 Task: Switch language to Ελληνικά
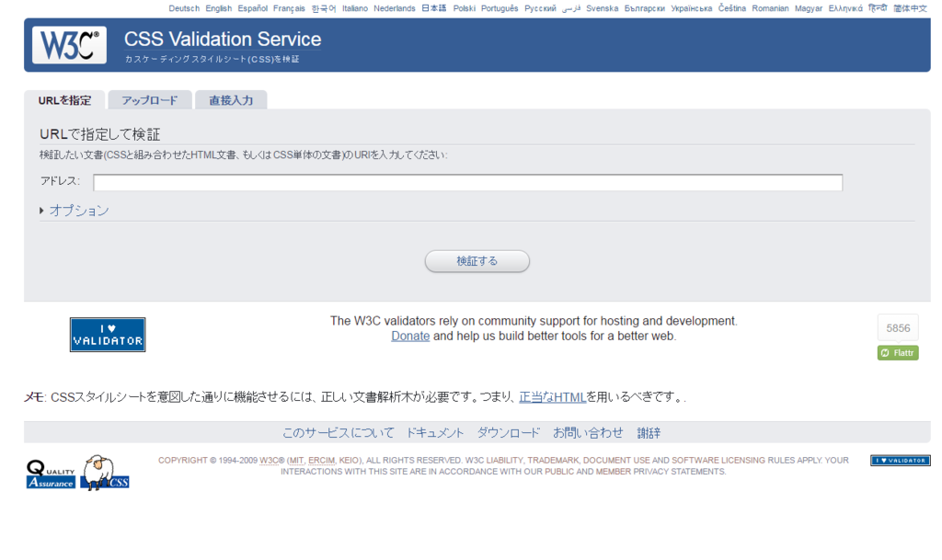845,8
